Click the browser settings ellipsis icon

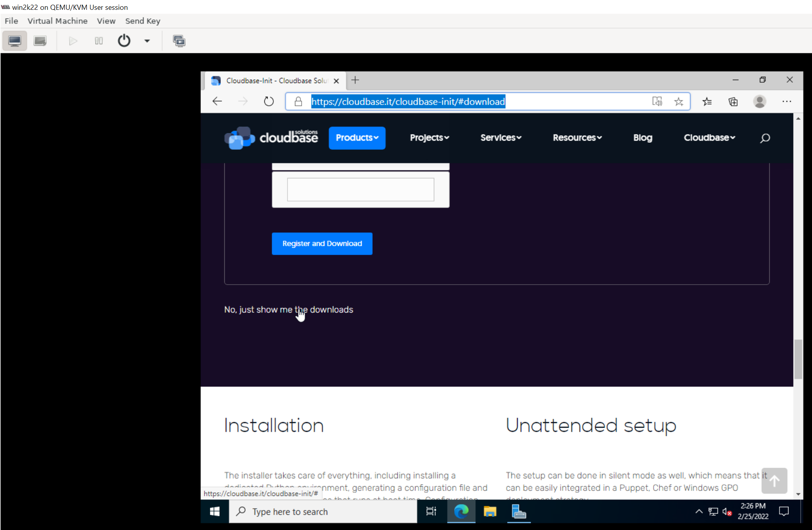point(787,101)
